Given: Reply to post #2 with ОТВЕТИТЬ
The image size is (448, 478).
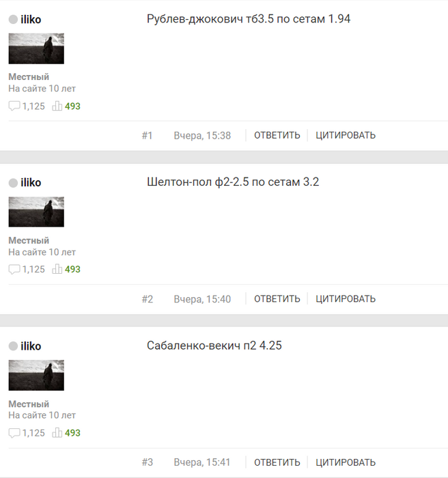Looking at the screenshot, I should pos(277,299).
